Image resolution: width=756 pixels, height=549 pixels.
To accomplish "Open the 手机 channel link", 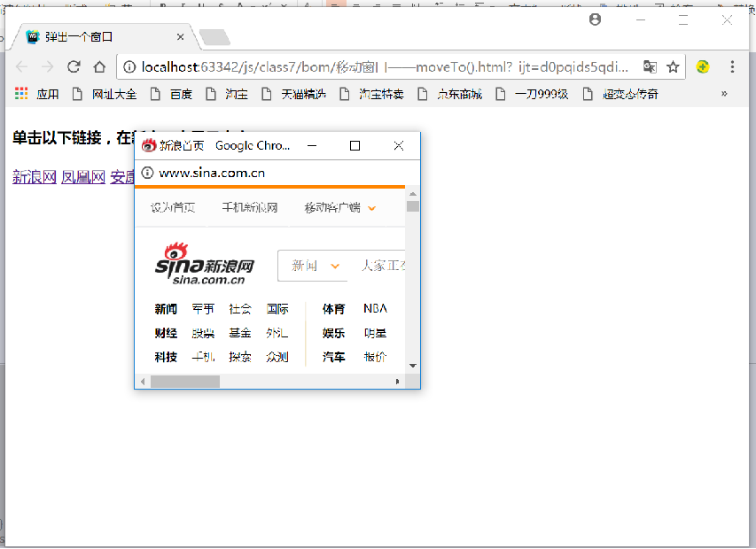I will (x=203, y=357).
